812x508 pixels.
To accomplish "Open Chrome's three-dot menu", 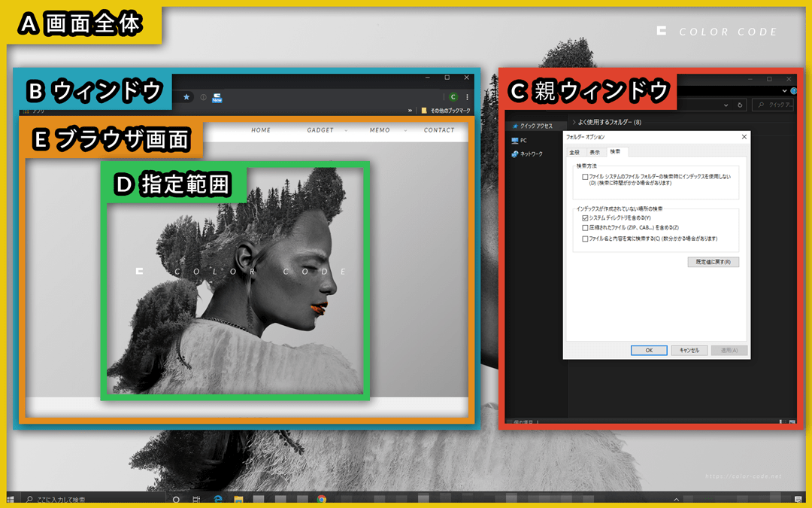I will click(467, 97).
